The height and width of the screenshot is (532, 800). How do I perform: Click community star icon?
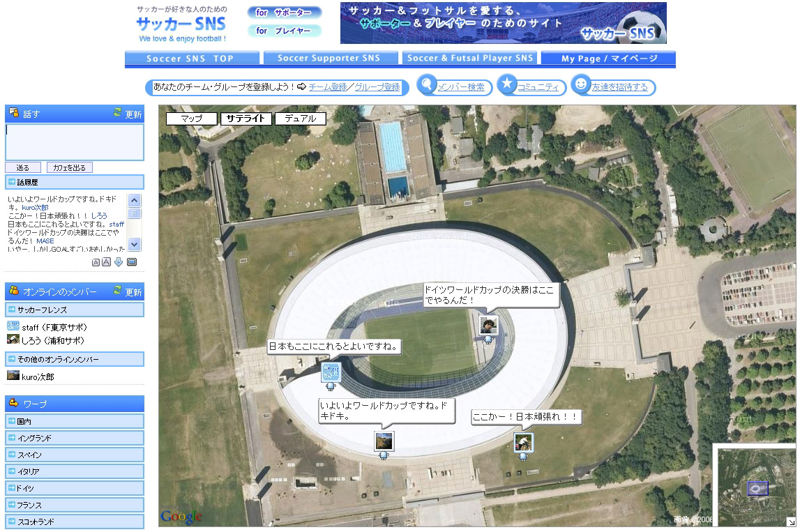coord(506,84)
